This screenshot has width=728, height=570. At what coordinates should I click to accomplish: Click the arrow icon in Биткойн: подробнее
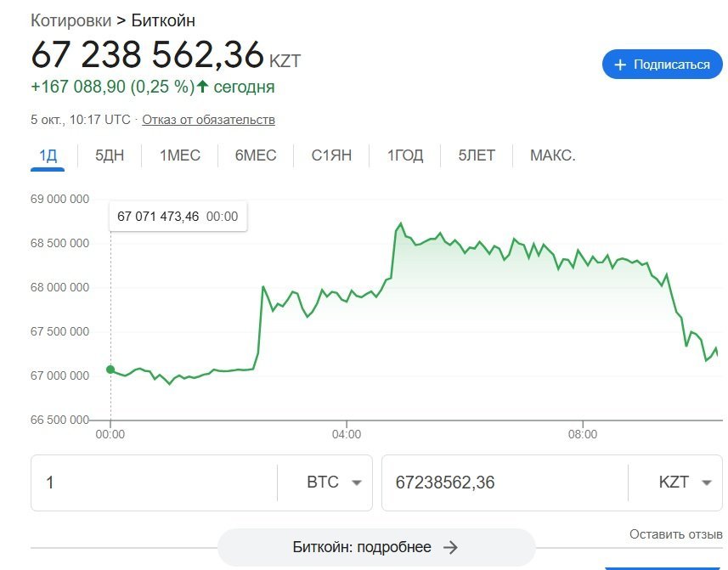pyautogui.click(x=450, y=547)
